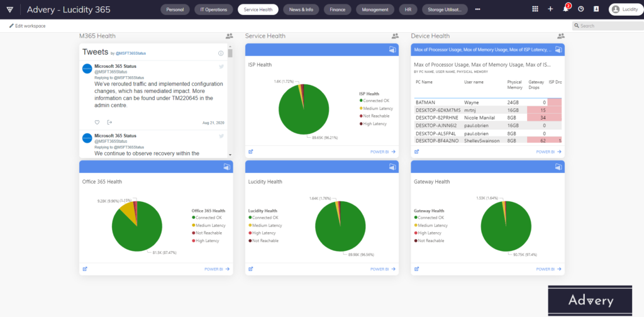Sort by Gateway Drops column header

click(536, 84)
